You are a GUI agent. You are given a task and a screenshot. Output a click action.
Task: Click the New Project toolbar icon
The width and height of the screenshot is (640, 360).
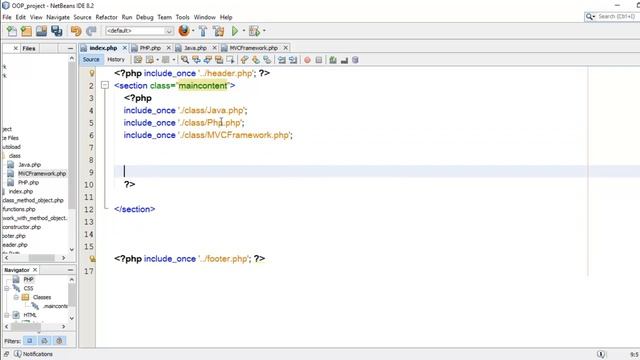(27, 31)
